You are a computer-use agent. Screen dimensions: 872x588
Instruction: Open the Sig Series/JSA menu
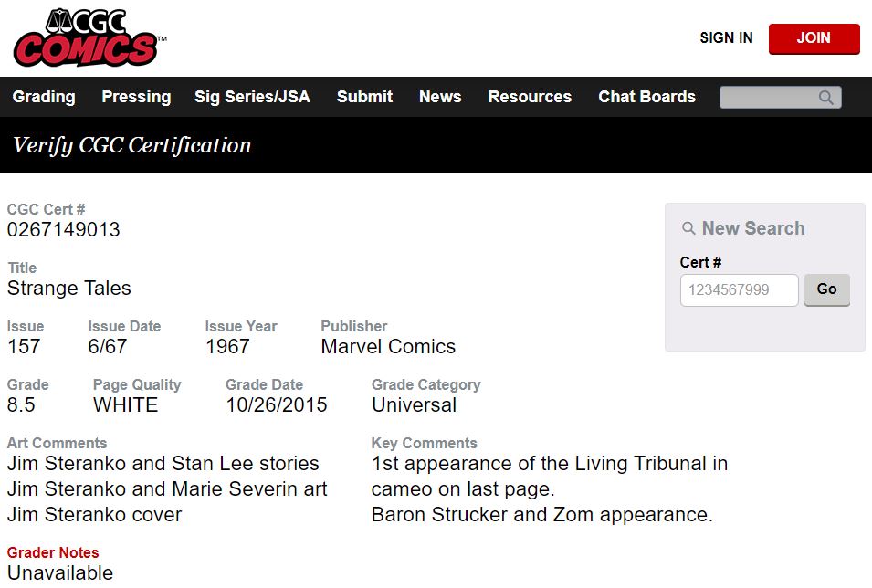pyautogui.click(x=253, y=97)
